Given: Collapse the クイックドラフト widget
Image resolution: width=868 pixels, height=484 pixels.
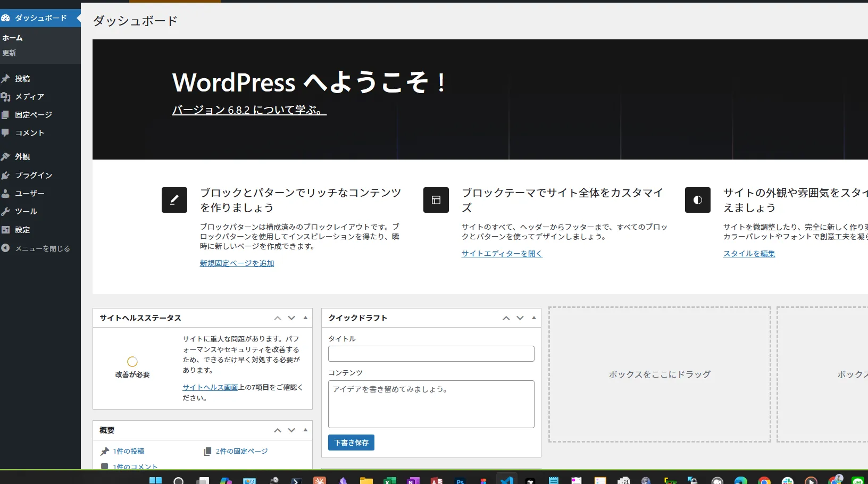Looking at the screenshot, I should coord(533,318).
